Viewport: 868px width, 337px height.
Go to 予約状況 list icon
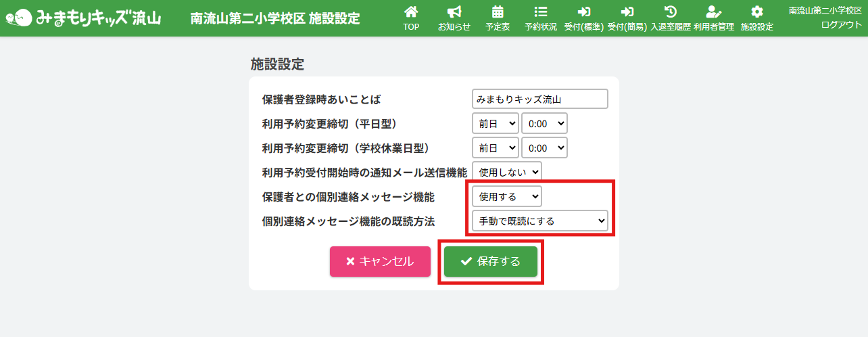click(540, 12)
